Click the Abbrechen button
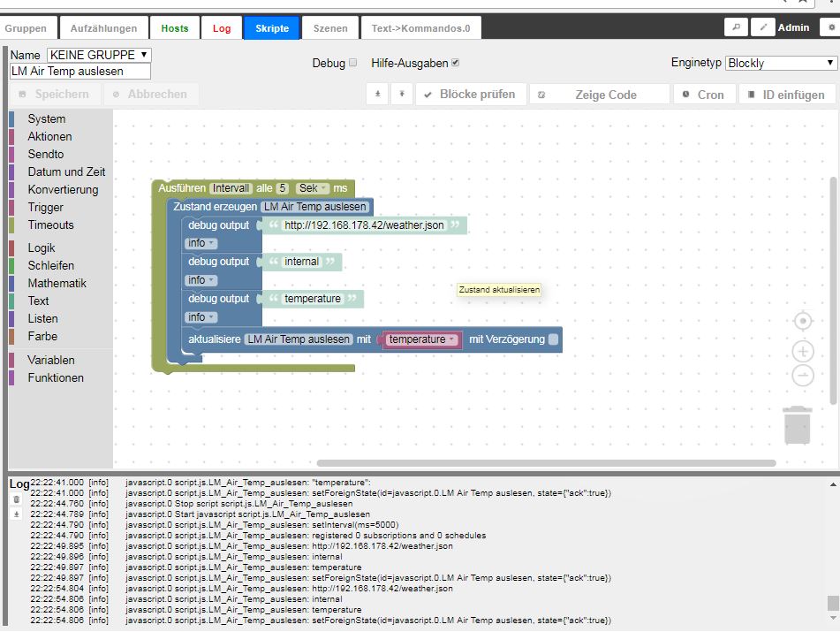The image size is (840, 632). coord(152,95)
